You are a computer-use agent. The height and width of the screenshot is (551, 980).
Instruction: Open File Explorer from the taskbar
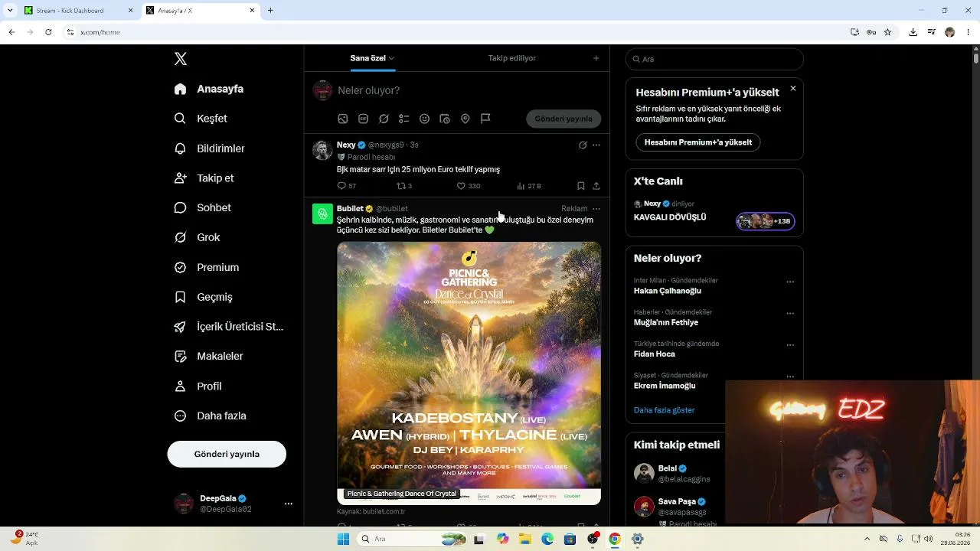[525, 539]
